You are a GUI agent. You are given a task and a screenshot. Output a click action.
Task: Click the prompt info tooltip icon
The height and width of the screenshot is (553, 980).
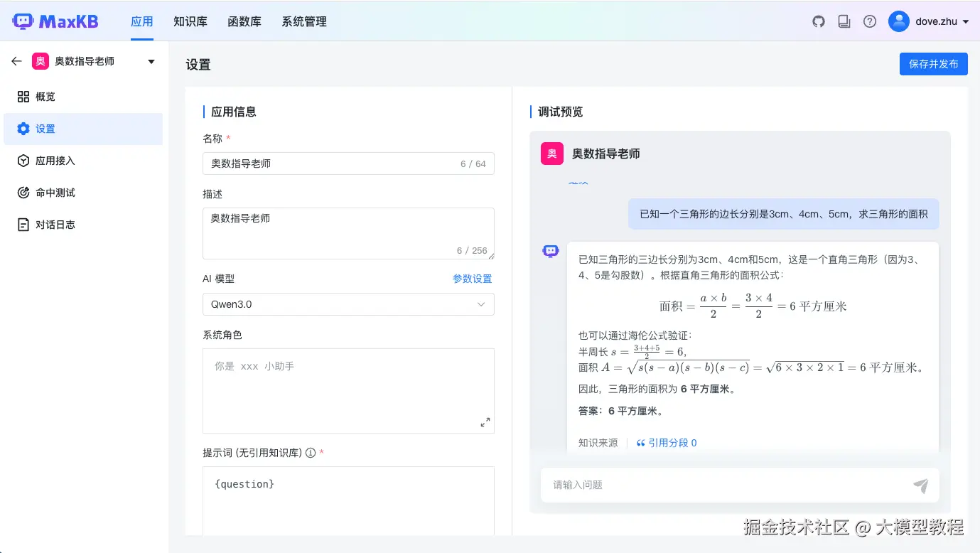pyautogui.click(x=311, y=453)
